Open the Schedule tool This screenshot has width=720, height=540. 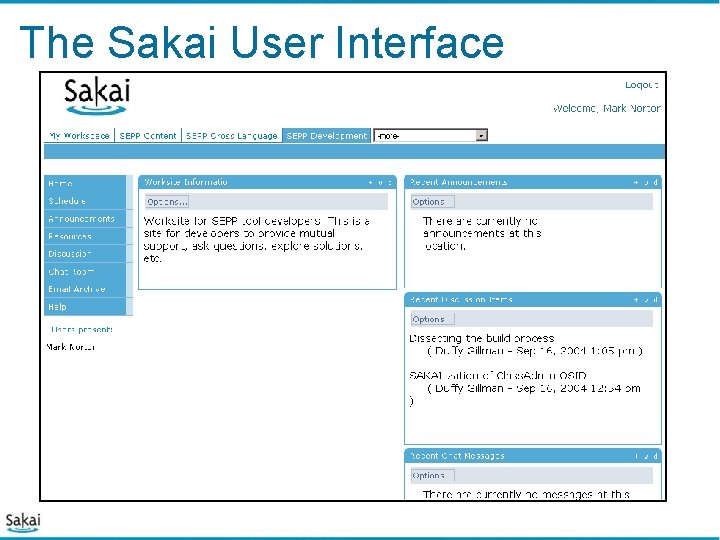pos(85,201)
